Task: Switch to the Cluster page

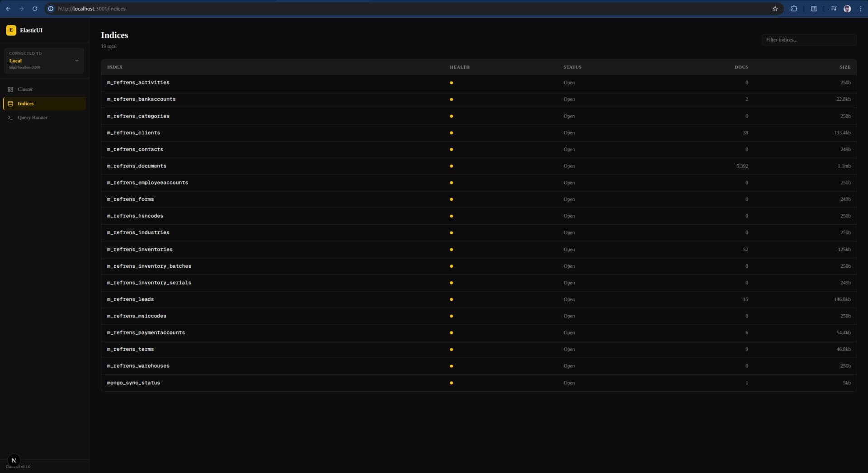Action: tap(25, 90)
